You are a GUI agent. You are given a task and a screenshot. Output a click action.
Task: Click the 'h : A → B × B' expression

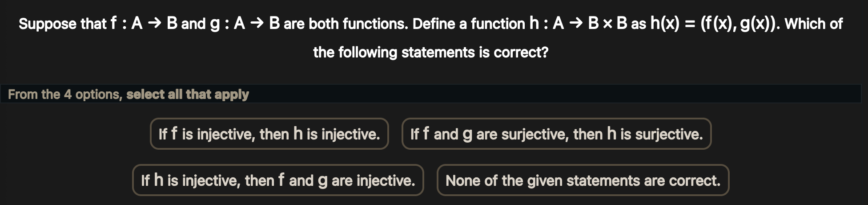click(x=578, y=23)
